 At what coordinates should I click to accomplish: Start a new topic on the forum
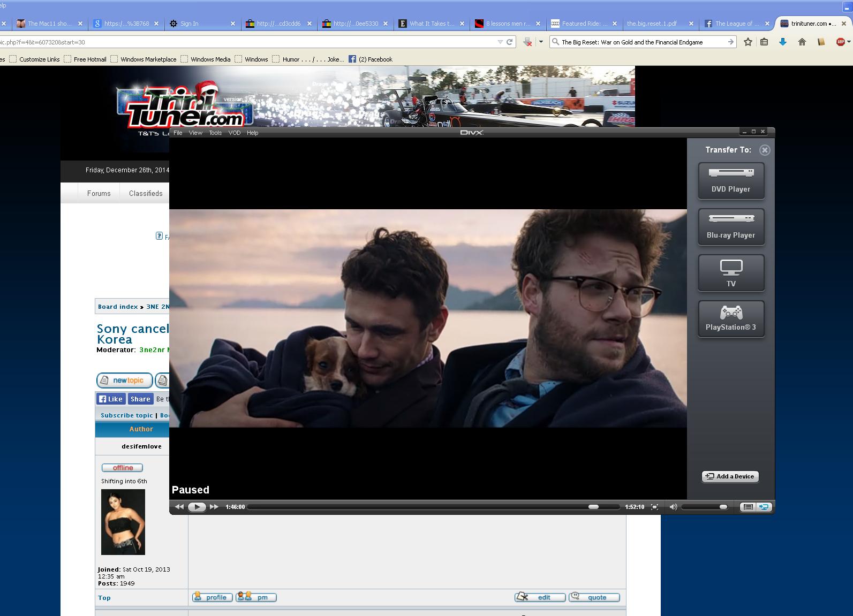(125, 381)
